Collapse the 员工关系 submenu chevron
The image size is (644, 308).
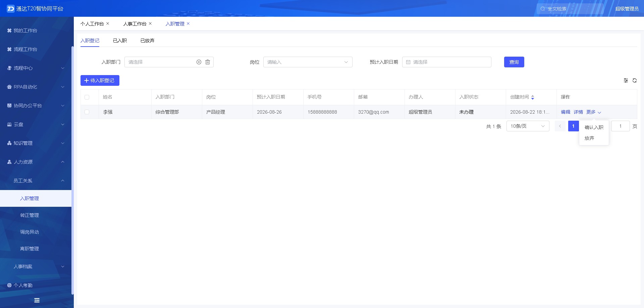click(x=63, y=181)
